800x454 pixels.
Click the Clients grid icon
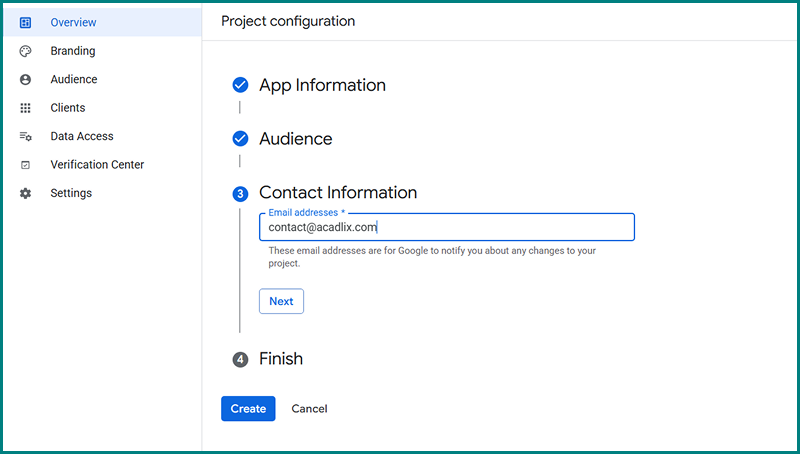pos(26,108)
